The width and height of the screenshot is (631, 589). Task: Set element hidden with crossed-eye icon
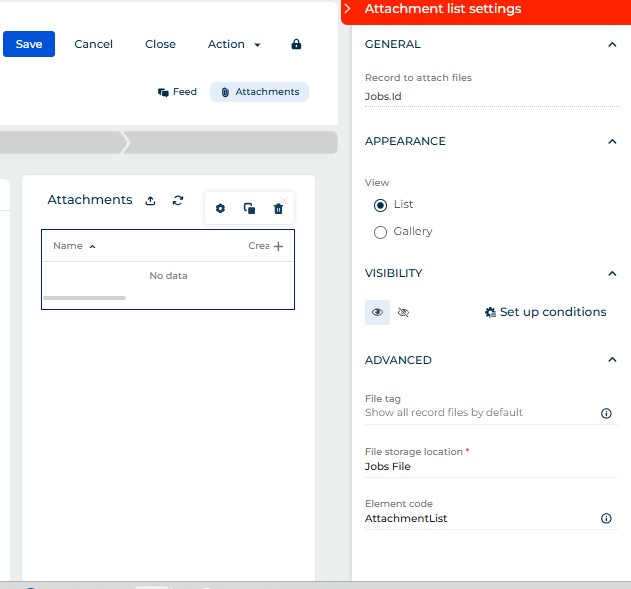pyautogui.click(x=404, y=313)
